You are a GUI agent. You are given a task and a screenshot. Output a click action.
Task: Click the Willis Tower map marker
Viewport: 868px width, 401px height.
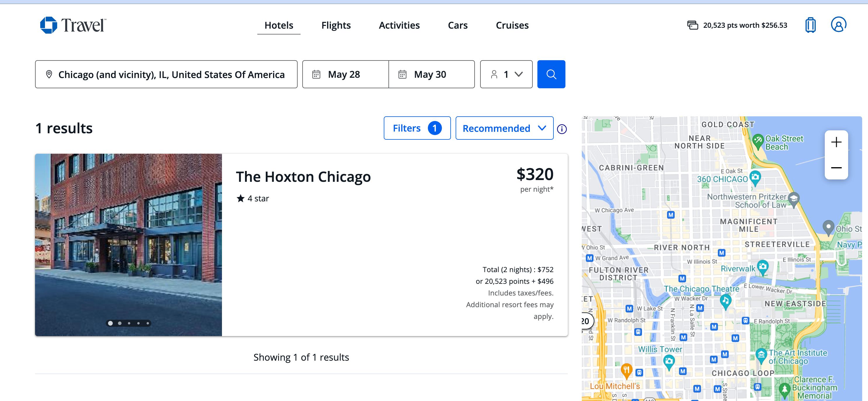point(669,361)
